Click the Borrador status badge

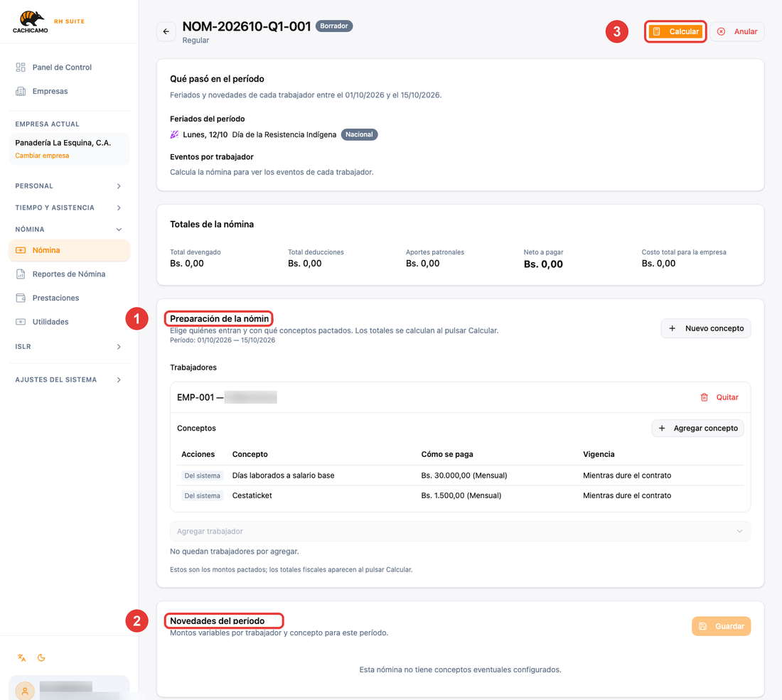pyautogui.click(x=334, y=26)
